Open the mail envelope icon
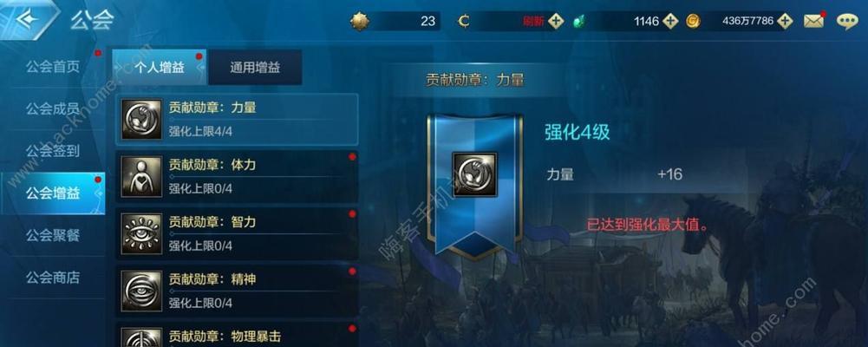Screen dimensions: 868x347 813,21
